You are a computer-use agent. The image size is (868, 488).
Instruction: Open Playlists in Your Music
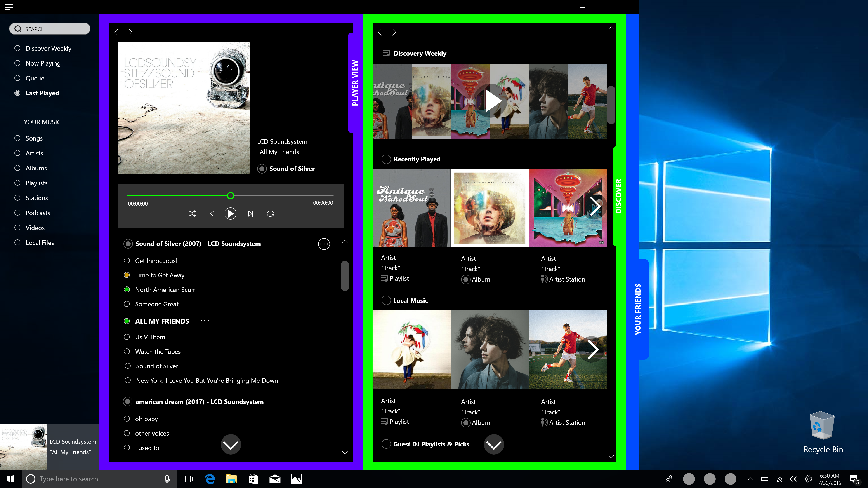(31, 183)
